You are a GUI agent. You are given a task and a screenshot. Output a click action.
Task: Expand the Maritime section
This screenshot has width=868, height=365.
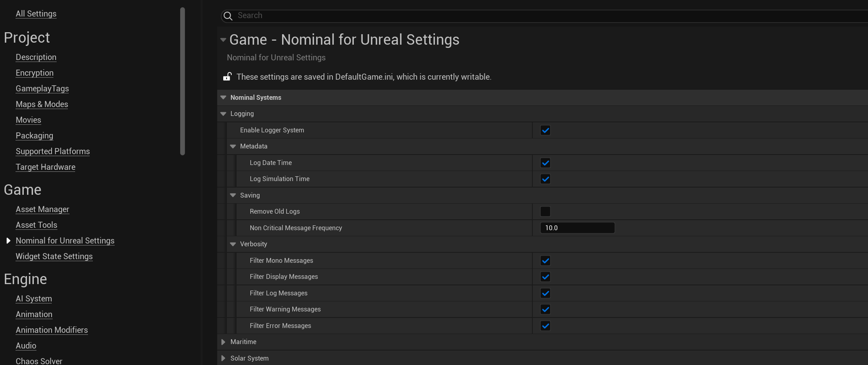[223, 342]
